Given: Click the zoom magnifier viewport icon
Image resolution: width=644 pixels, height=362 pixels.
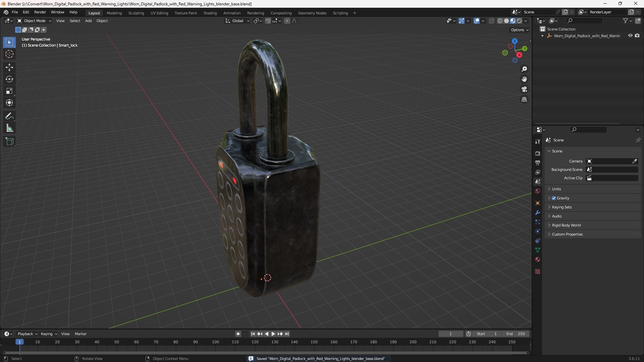Looking at the screenshot, I should (x=524, y=69).
